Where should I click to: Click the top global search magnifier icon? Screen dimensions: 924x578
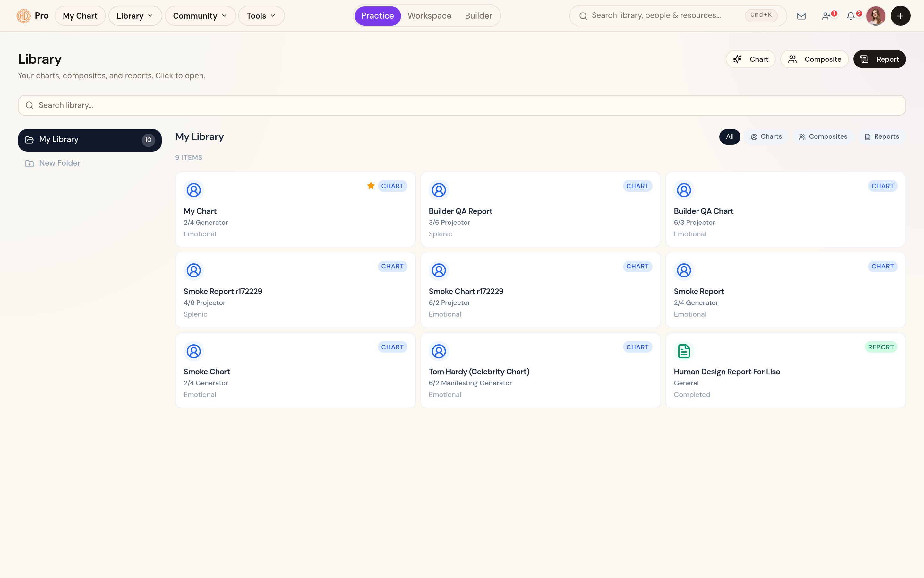tap(583, 16)
